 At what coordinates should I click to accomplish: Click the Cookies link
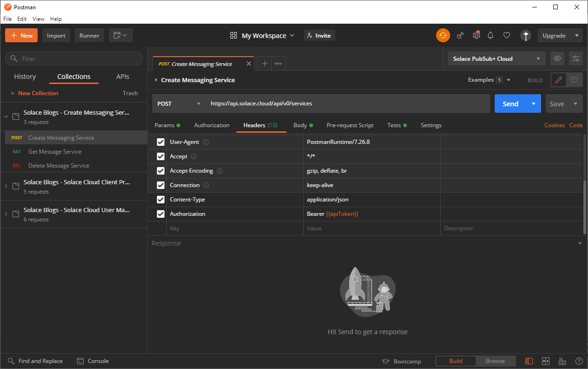click(x=554, y=125)
